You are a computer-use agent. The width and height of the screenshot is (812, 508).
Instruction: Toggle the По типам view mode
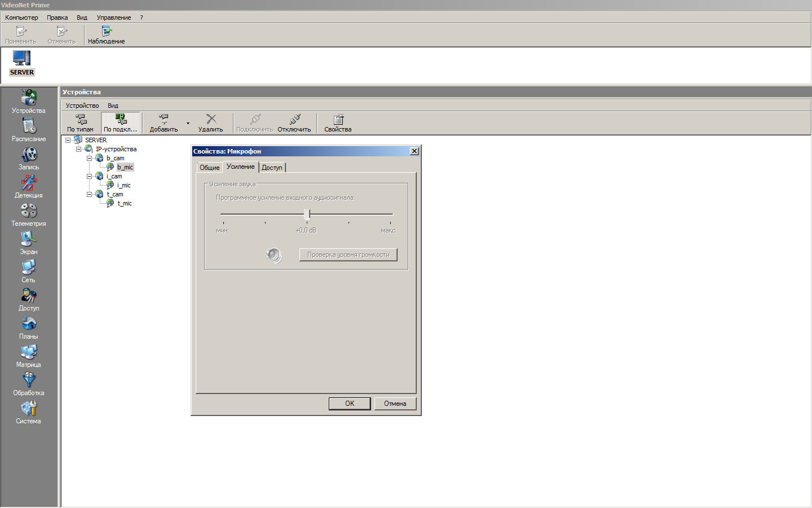coord(81,122)
